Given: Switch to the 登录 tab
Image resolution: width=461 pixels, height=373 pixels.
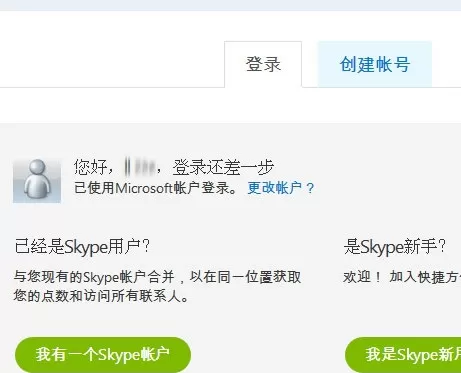Looking at the screenshot, I should (263, 64).
